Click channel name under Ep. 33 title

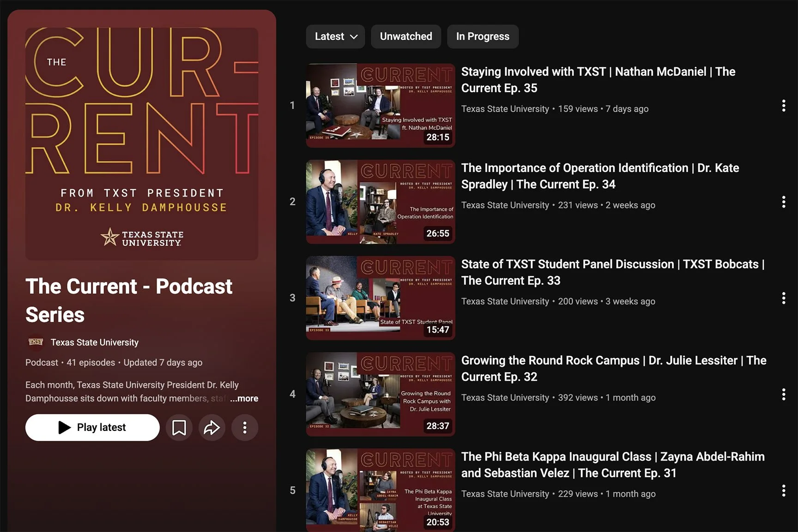pyautogui.click(x=505, y=301)
